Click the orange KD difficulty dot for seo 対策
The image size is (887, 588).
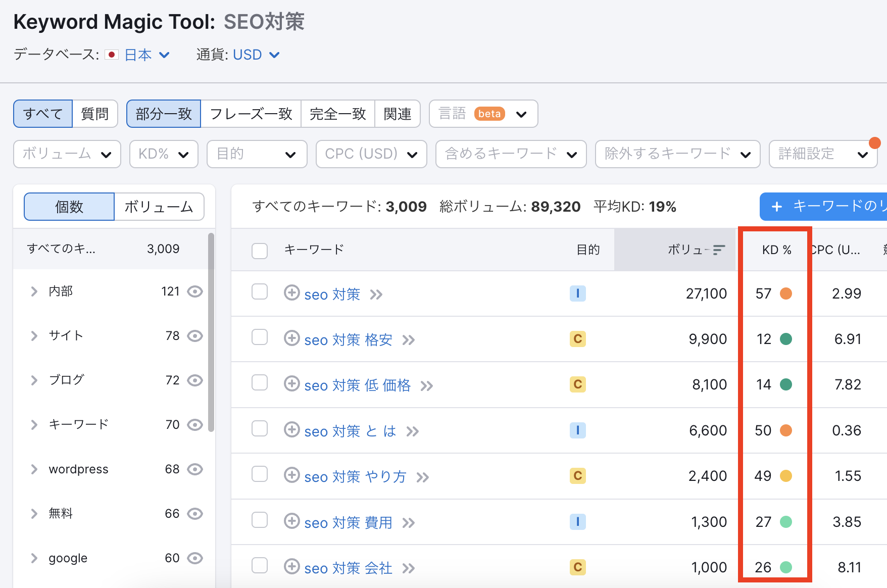(785, 293)
